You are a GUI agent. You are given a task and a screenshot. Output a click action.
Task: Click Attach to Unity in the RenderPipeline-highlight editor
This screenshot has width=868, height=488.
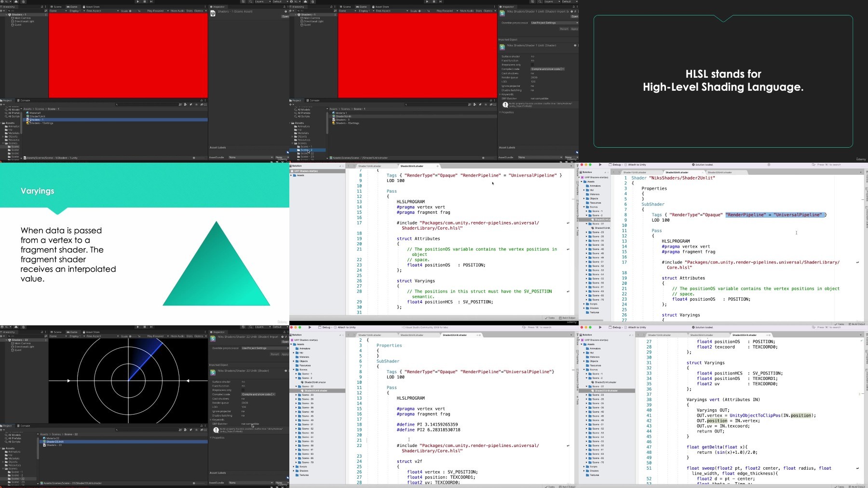(637, 165)
